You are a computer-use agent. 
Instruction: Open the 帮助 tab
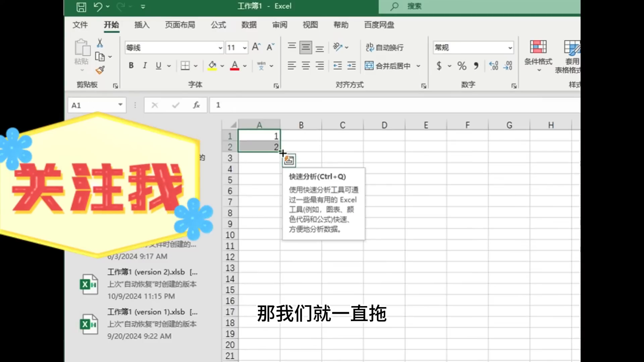[341, 25]
